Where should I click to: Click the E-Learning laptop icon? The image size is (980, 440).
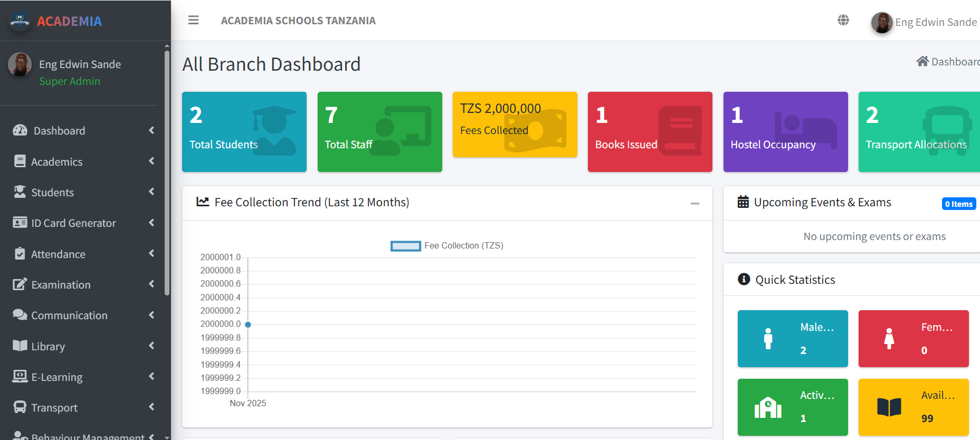pyautogui.click(x=20, y=377)
